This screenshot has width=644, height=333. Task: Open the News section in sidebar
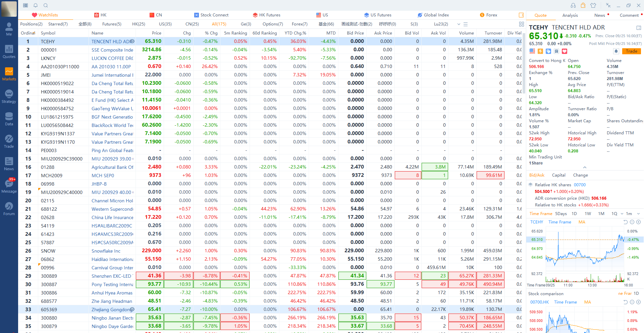(x=9, y=164)
